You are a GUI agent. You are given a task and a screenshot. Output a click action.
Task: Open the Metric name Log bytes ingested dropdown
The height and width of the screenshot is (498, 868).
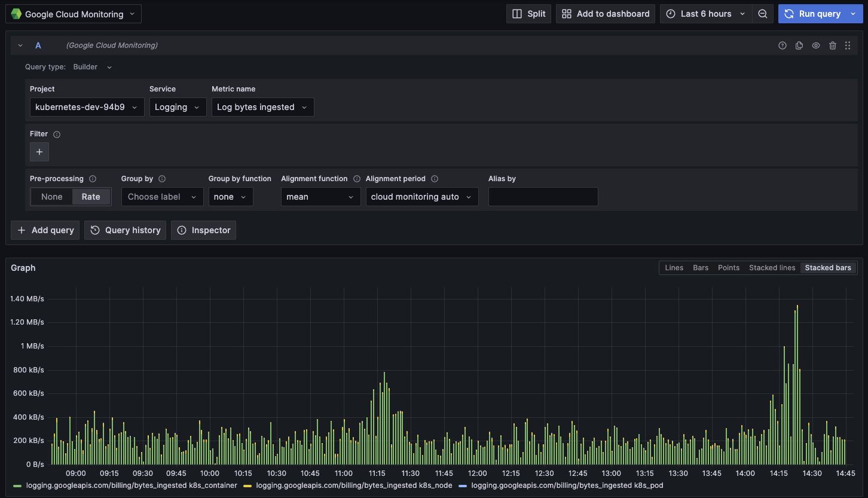[x=262, y=107]
